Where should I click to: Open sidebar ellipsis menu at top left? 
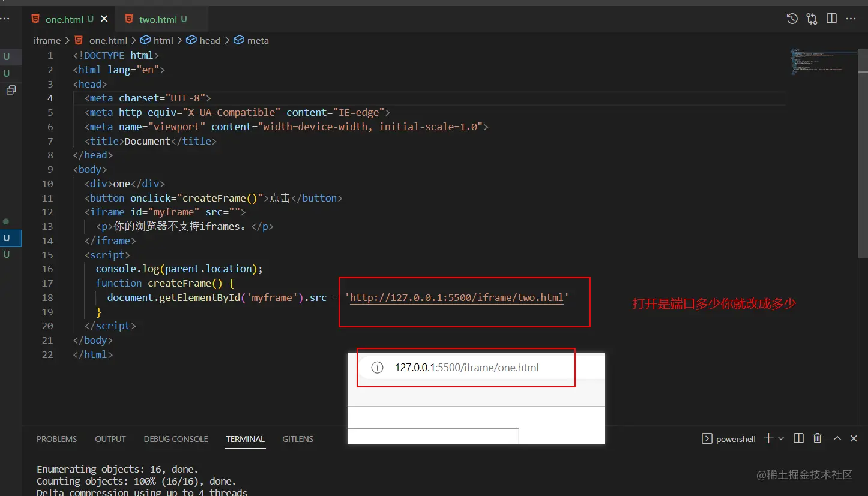5,19
